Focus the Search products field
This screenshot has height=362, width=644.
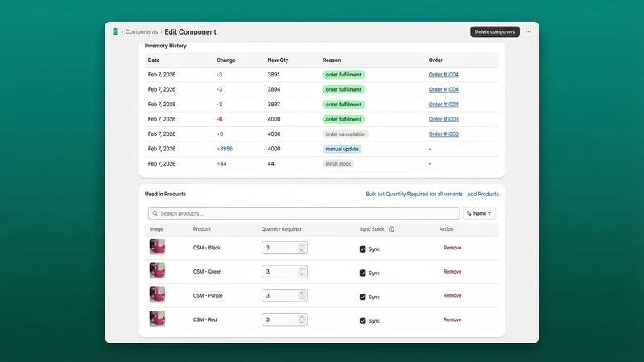click(304, 213)
